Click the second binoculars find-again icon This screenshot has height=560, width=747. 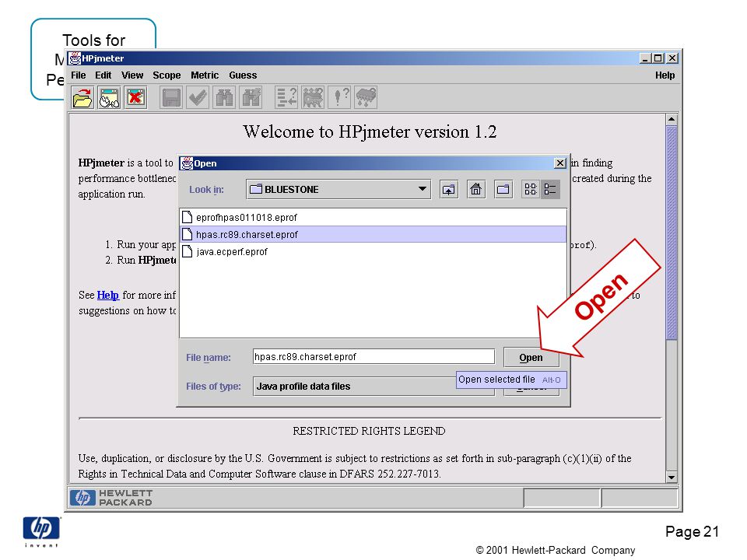point(251,98)
